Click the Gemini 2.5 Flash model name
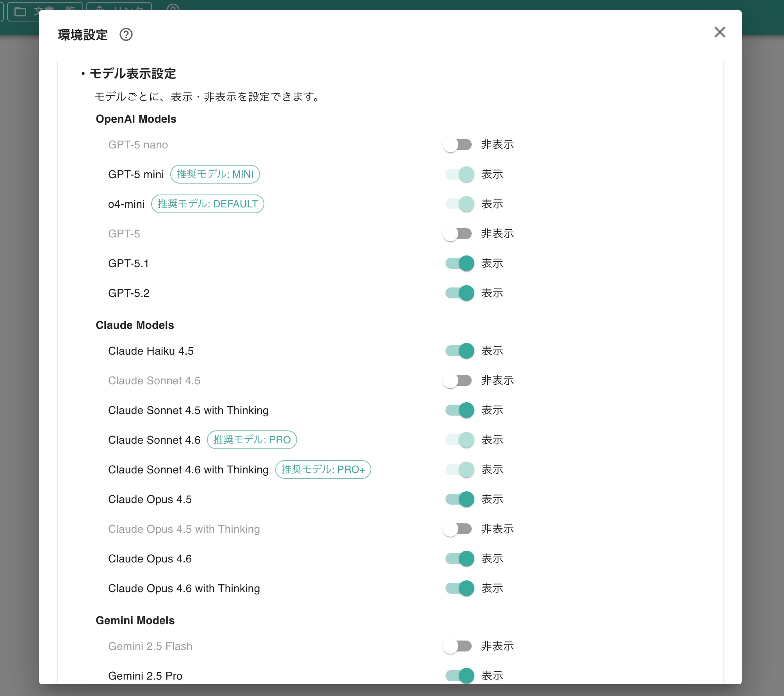Image resolution: width=784 pixels, height=696 pixels. point(150,646)
